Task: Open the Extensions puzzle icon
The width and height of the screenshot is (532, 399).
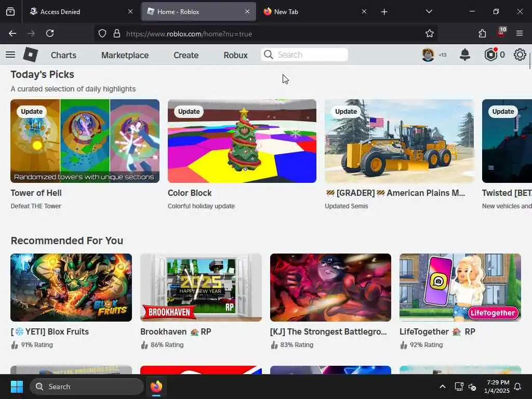Action: (482, 33)
